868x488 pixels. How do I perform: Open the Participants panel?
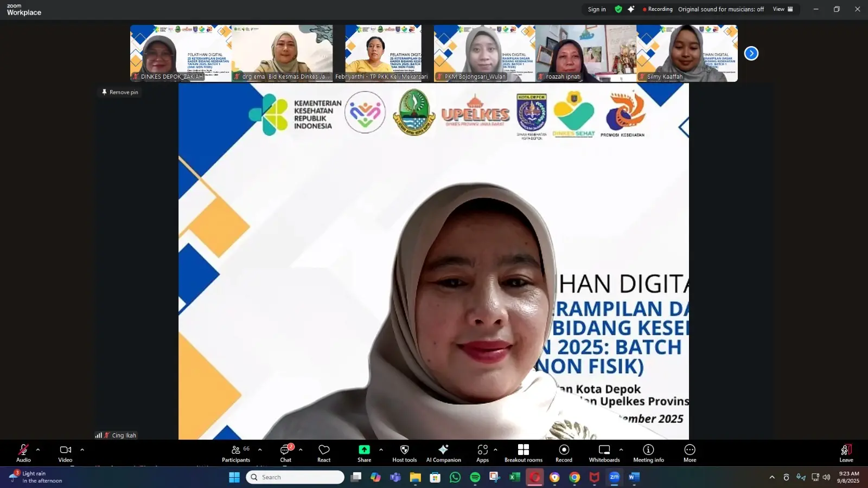tap(236, 453)
